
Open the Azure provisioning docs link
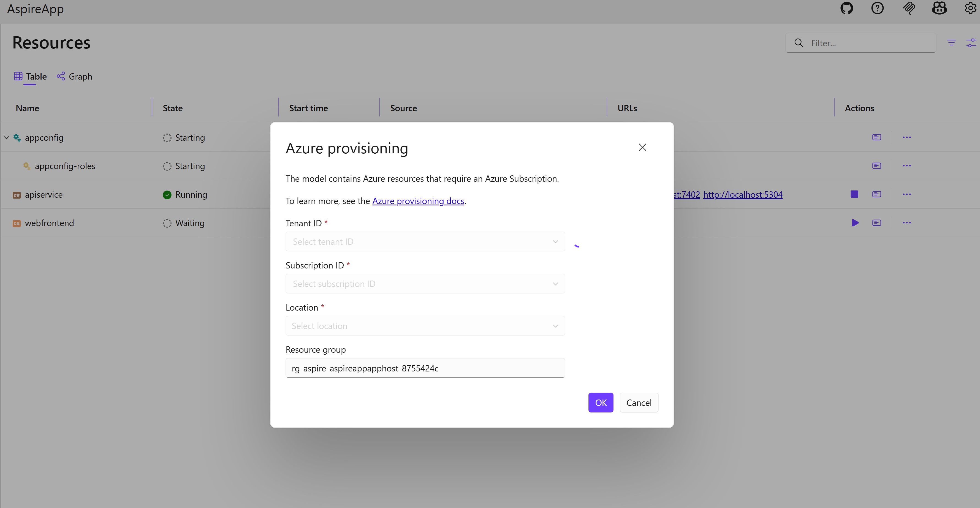418,201
